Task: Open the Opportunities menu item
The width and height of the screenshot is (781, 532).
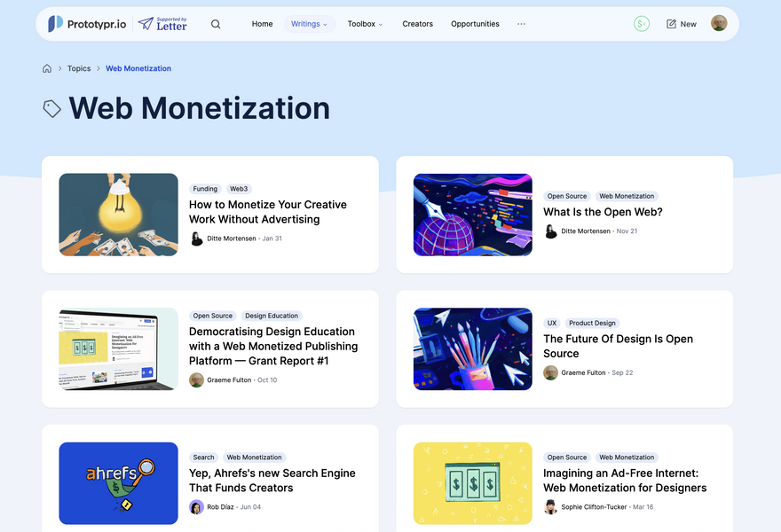Action: [x=475, y=24]
